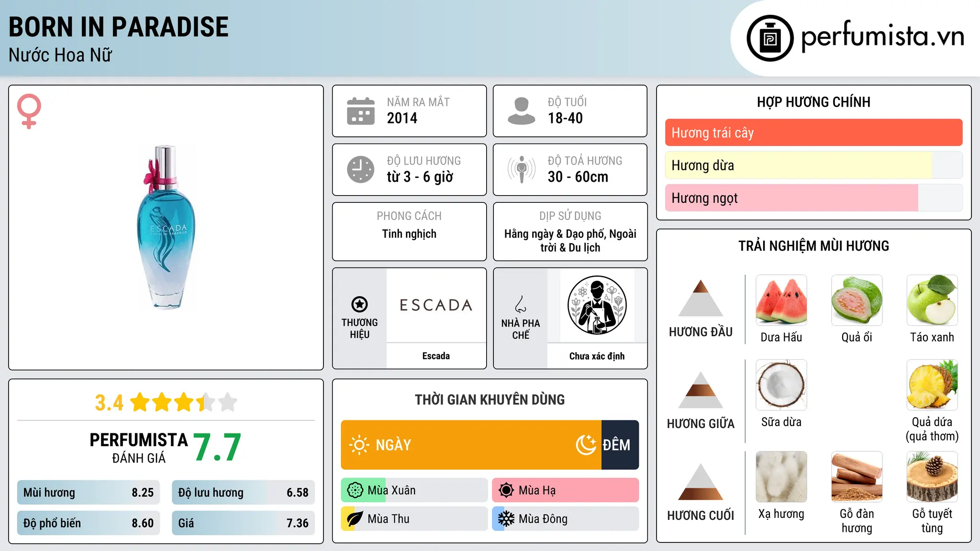Click the dark Đêm night segment
The image size is (980, 551).
click(x=620, y=445)
